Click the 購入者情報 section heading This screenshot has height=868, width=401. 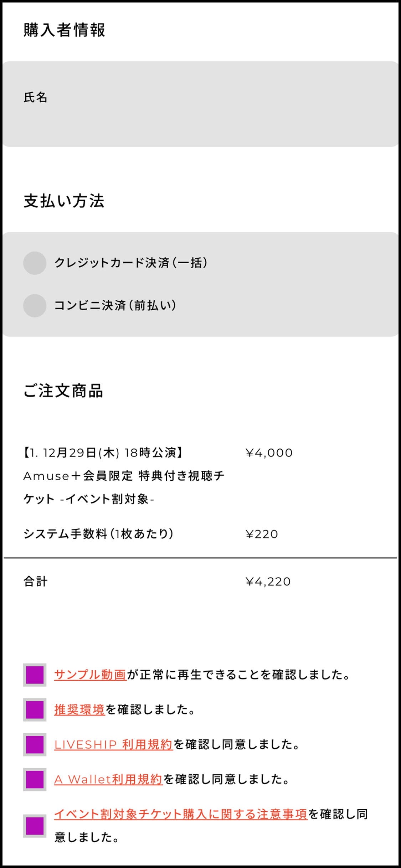tap(64, 30)
